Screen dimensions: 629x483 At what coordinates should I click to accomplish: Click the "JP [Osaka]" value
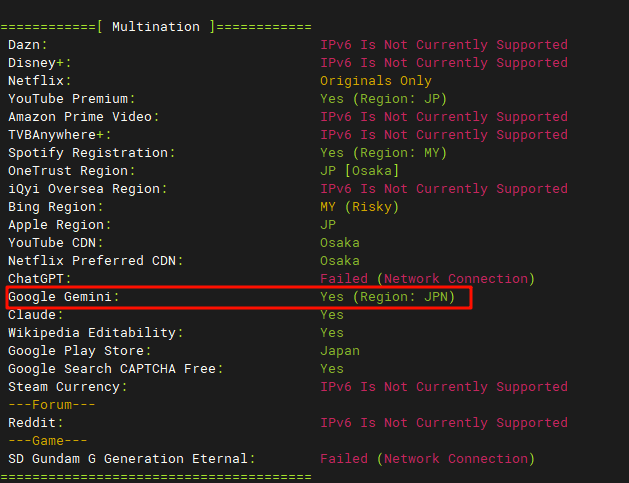pos(359,171)
